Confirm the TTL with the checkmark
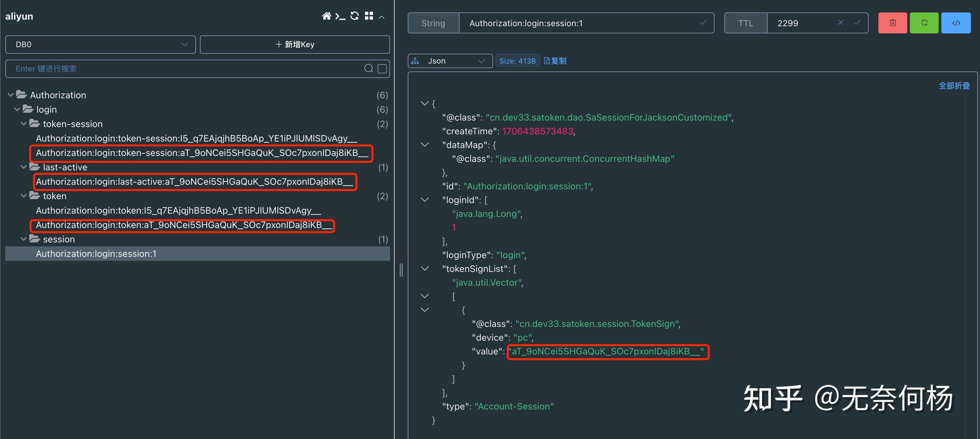980x439 pixels. click(857, 23)
